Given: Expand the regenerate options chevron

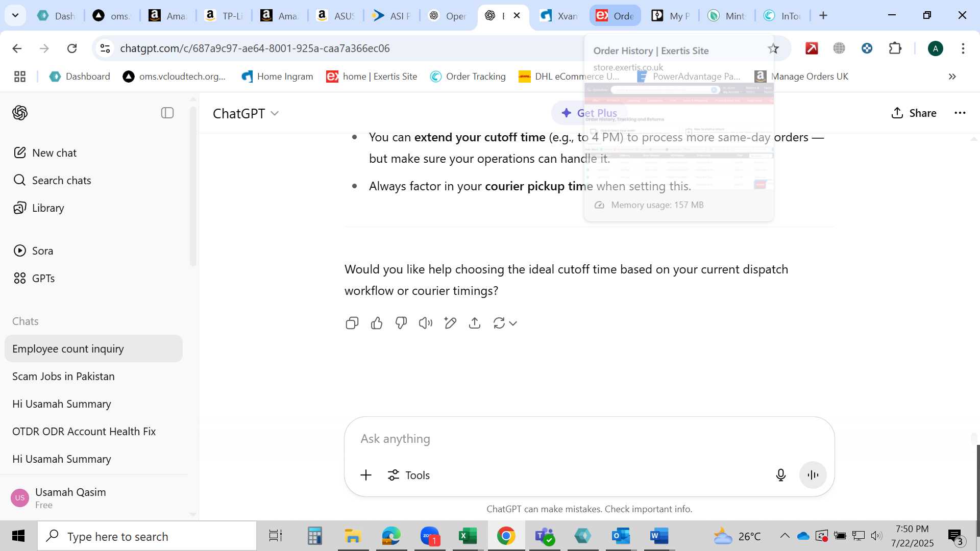Looking at the screenshot, I should (x=513, y=323).
